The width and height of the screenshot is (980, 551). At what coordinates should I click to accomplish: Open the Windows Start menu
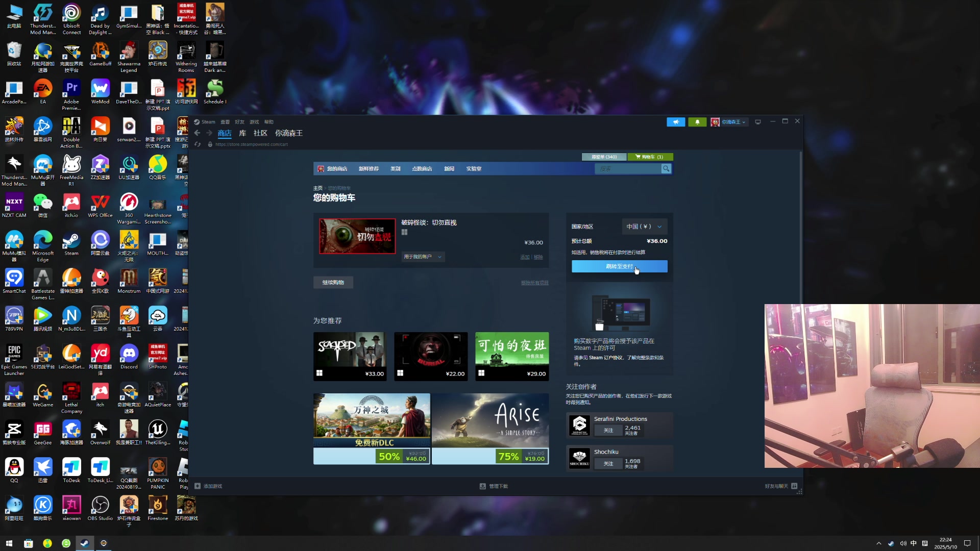[9, 543]
